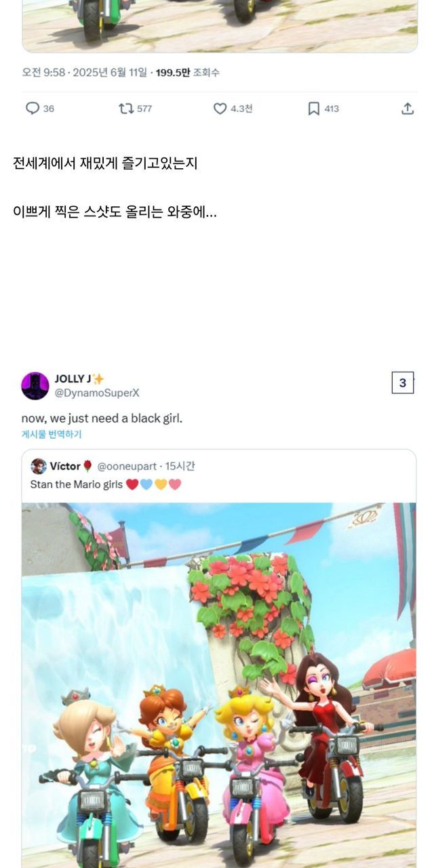Open the @DynamoSuperX handle
Viewport: 434px width, 868px height.
point(97,393)
